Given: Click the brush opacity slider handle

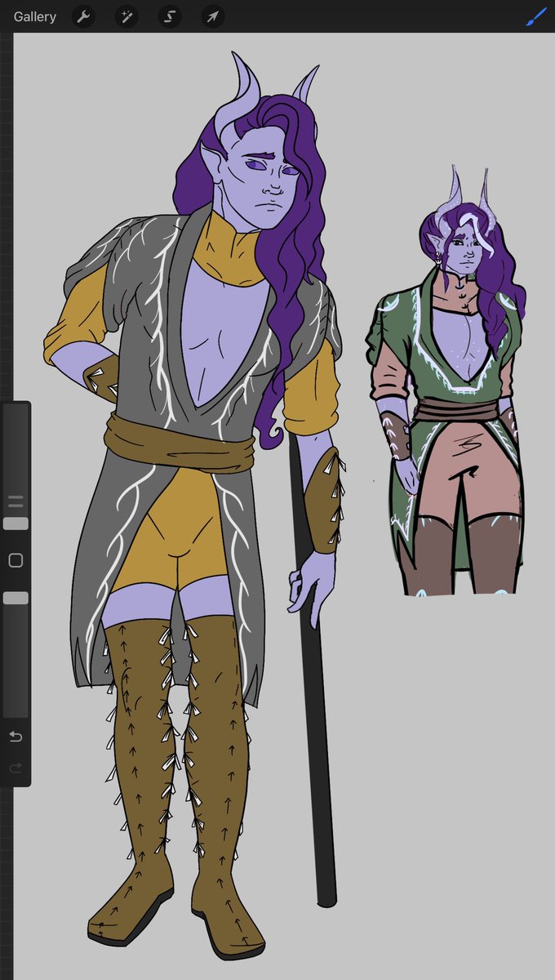Looking at the screenshot, I should click(16, 599).
